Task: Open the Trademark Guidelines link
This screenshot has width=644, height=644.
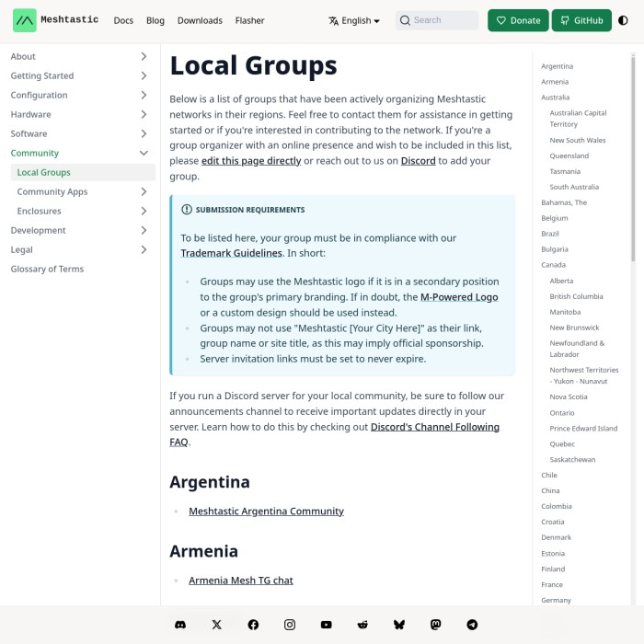Action: (x=231, y=252)
